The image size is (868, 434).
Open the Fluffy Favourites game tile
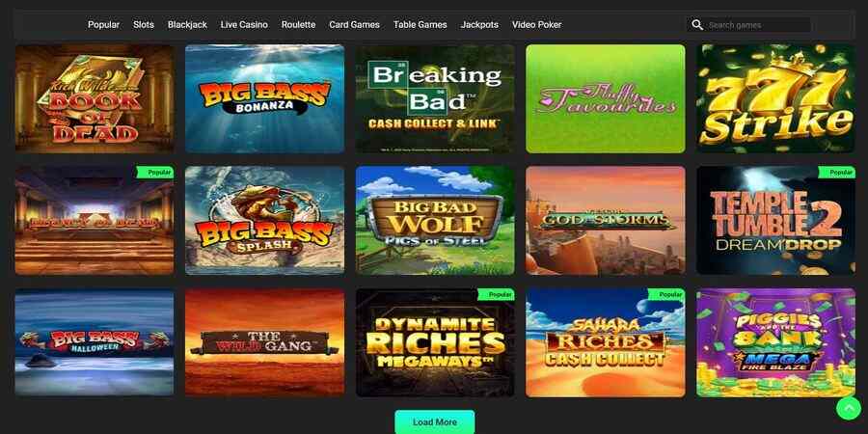click(606, 98)
